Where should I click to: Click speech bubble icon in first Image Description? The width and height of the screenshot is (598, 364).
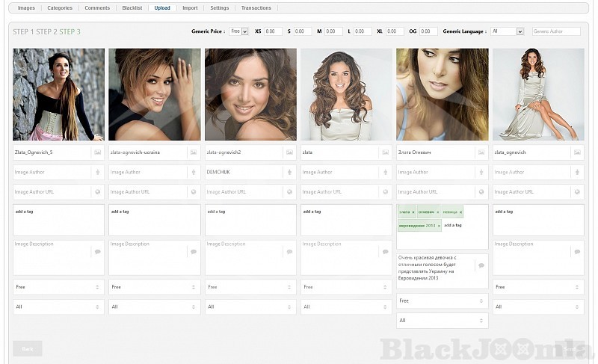pyautogui.click(x=97, y=252)
